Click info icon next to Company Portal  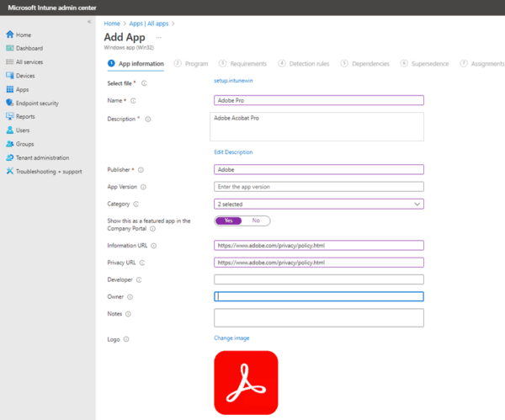point(152,229)
